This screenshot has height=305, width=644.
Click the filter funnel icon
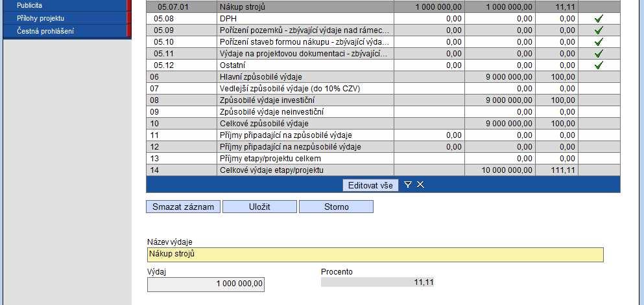(407, 185)
